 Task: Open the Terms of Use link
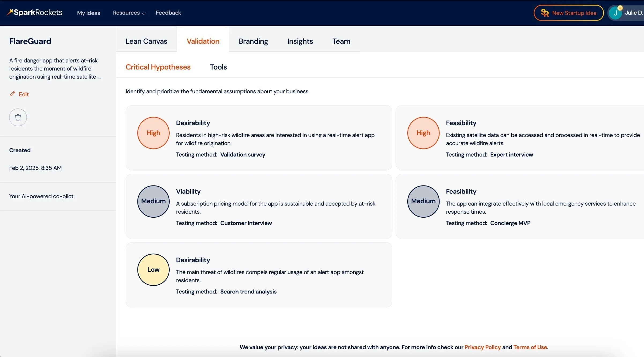[530, 347]
